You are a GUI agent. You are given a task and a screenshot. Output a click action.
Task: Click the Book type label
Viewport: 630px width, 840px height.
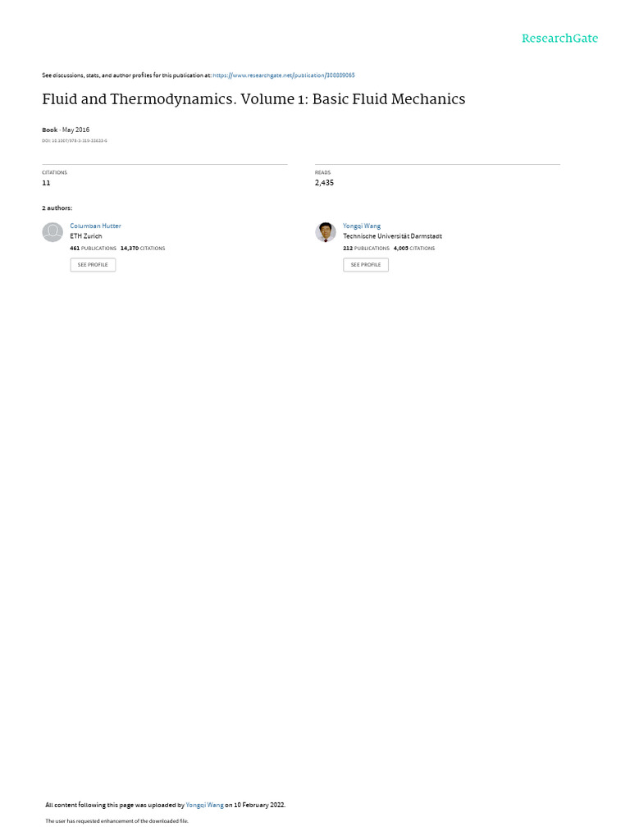tap(49, 130)
